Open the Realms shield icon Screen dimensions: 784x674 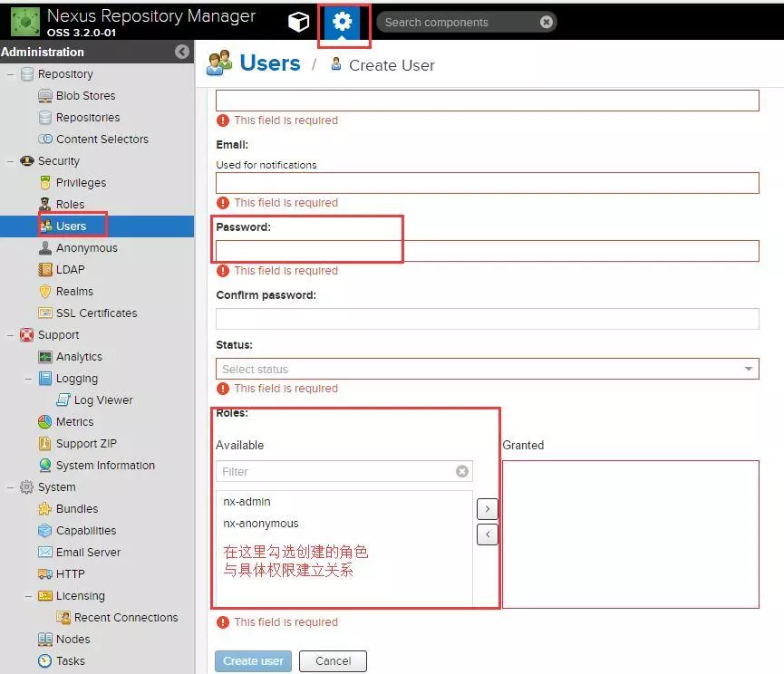click(x=45, y=291)
